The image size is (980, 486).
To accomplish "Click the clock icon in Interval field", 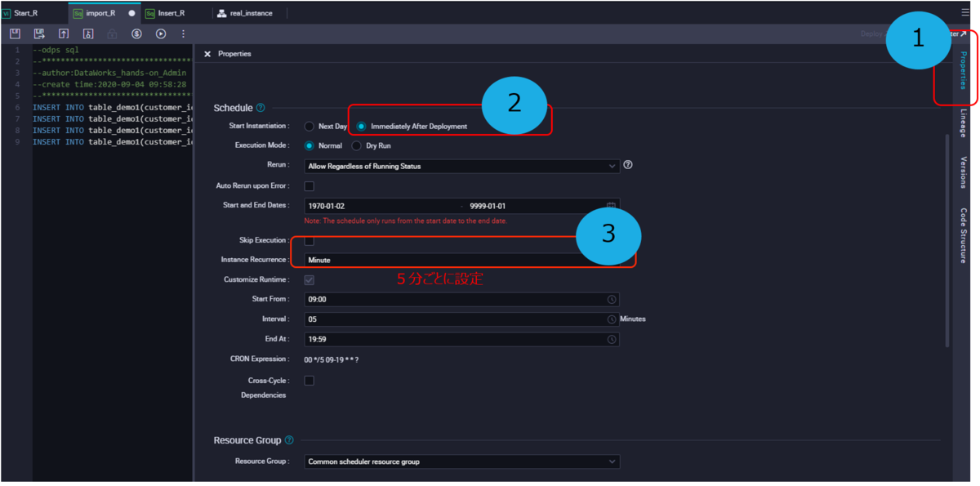I will click(x=612, y=319).
